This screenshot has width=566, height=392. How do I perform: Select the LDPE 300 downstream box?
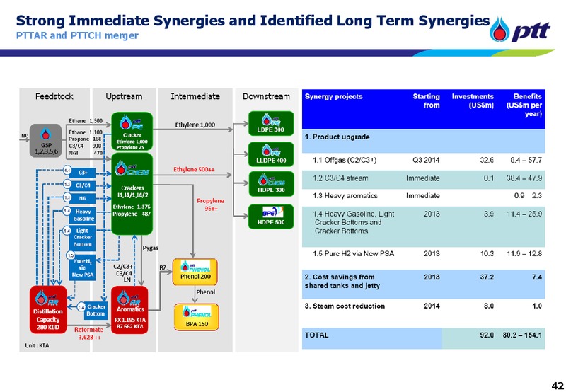click(x=271, y=123)
